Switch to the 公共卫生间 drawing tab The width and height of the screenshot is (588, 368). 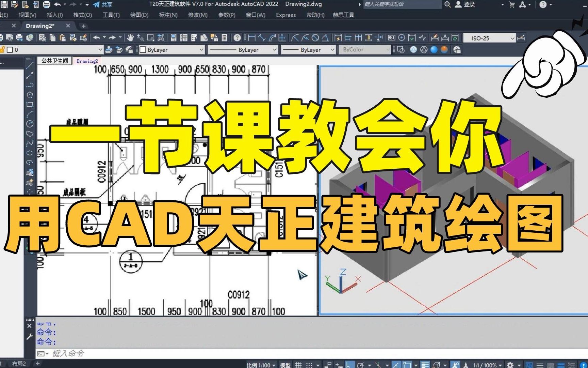tap(54, 61)
